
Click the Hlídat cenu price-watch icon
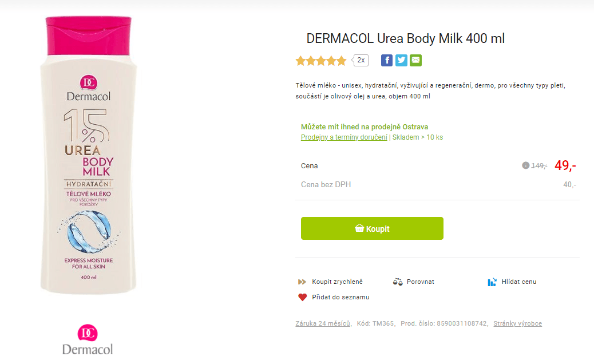point(491,282)
